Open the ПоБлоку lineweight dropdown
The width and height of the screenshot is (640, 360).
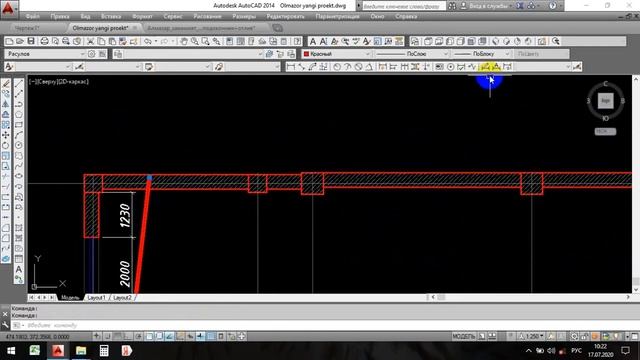pos(507,54)
